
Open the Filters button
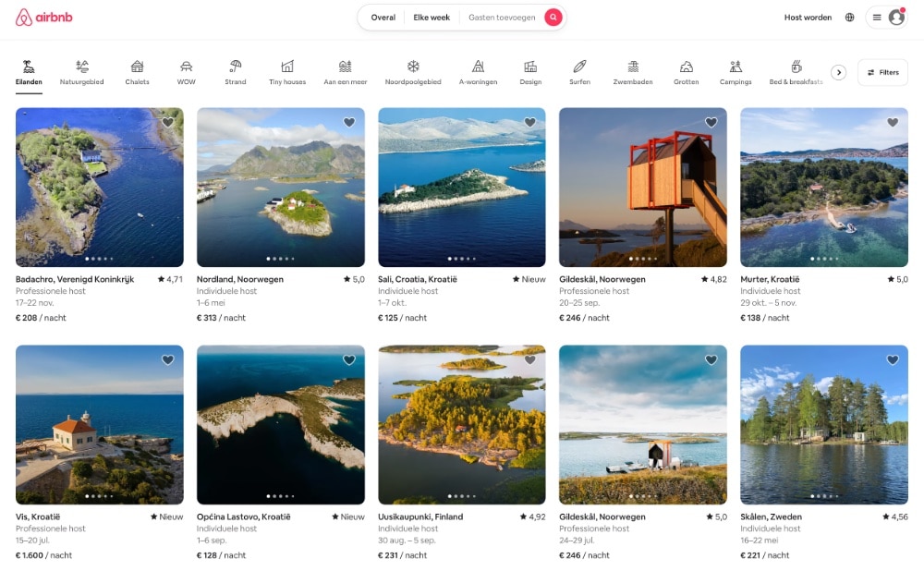click(882, 72)
